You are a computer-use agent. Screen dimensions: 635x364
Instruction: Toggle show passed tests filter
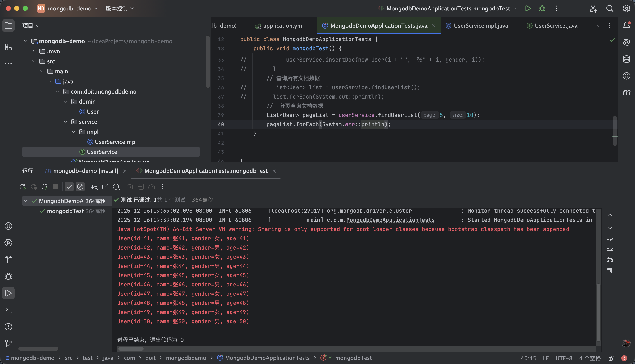[69, 187]
